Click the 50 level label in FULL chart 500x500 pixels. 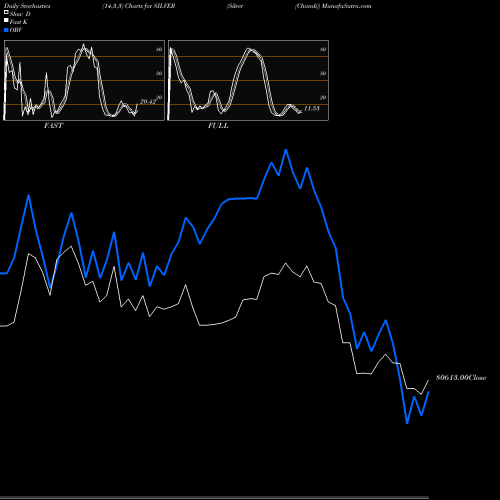(x=323, y=73)
